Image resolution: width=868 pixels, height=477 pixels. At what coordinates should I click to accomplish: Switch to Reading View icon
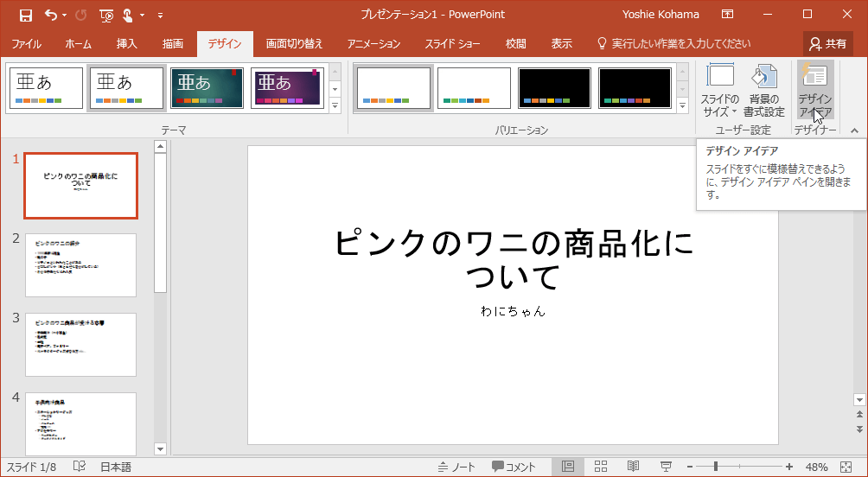pyautogui.click(x=633, y=467)
